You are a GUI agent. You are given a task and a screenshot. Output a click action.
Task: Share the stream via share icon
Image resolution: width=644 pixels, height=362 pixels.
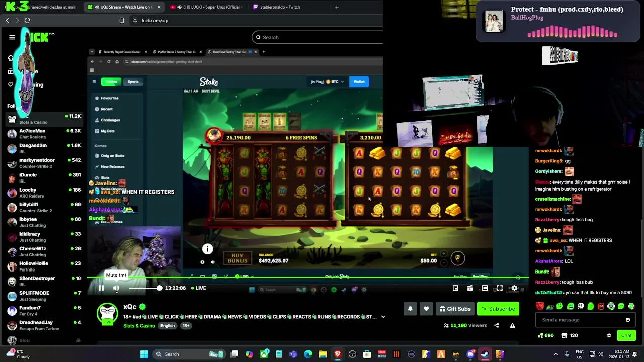496,326
